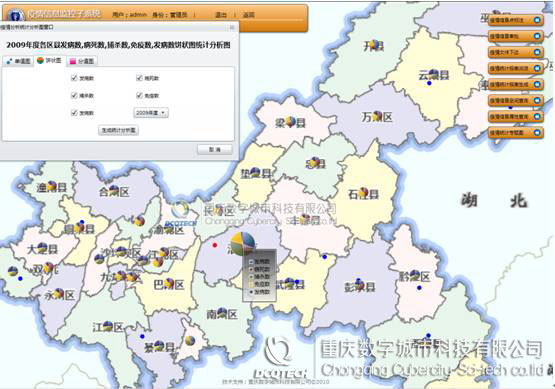
Task: Click the system logo emblem in the header
Action: (15, 16)
